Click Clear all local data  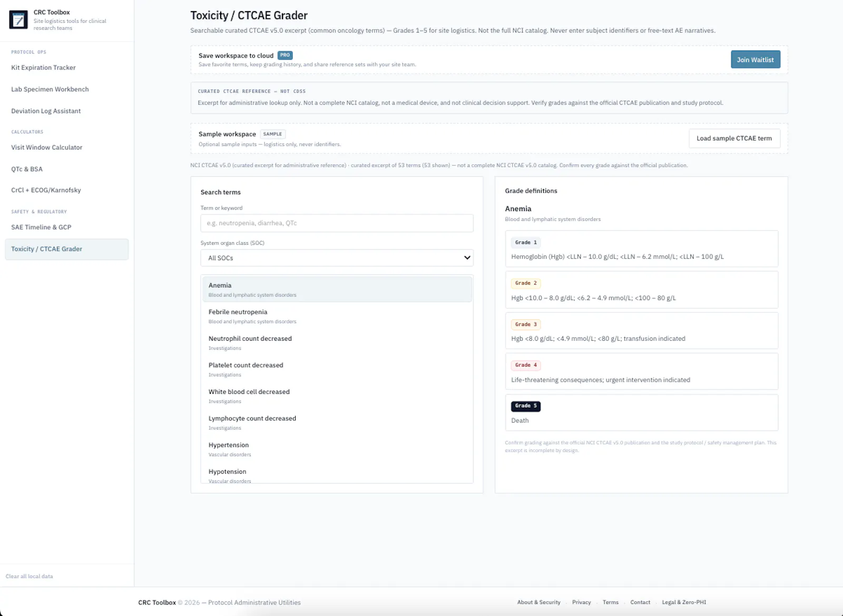point(30,577)
